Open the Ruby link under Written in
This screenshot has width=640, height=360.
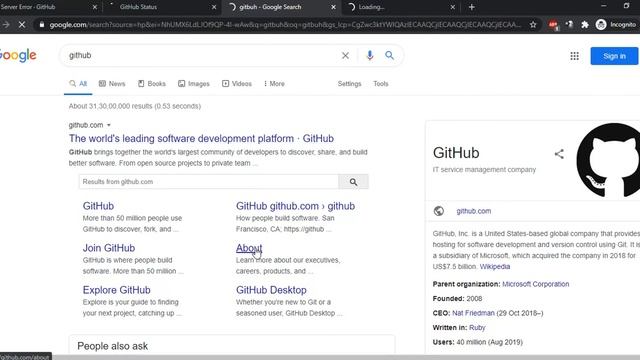click(477, 328)
